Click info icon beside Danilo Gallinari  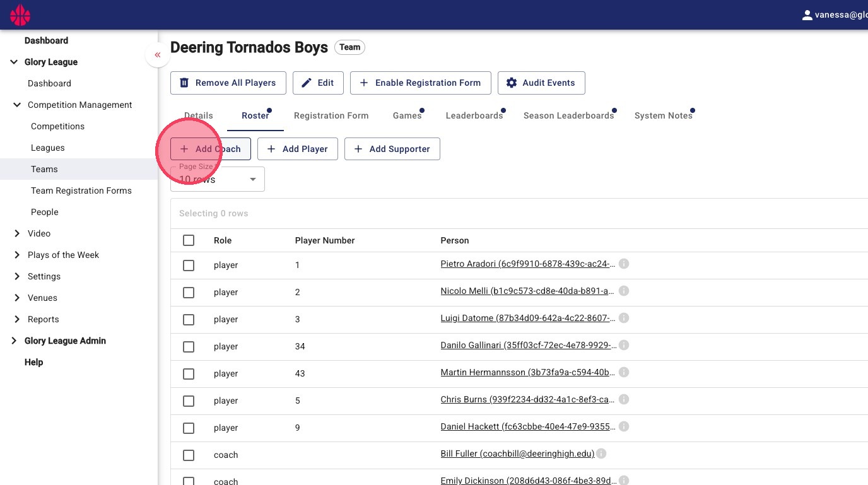[624, 345]
